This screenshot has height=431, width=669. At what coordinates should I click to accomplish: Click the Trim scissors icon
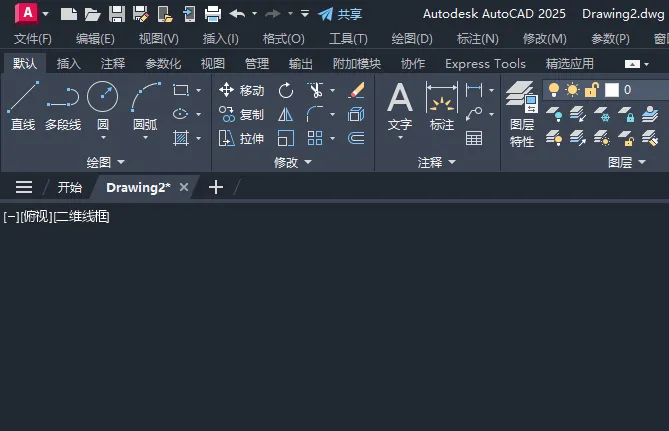tap(315, 90)
